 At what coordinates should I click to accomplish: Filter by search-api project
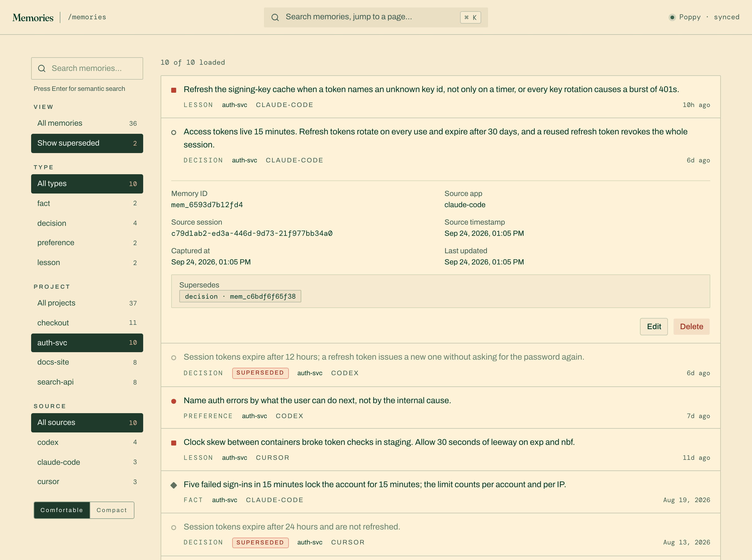coord(87,382)
